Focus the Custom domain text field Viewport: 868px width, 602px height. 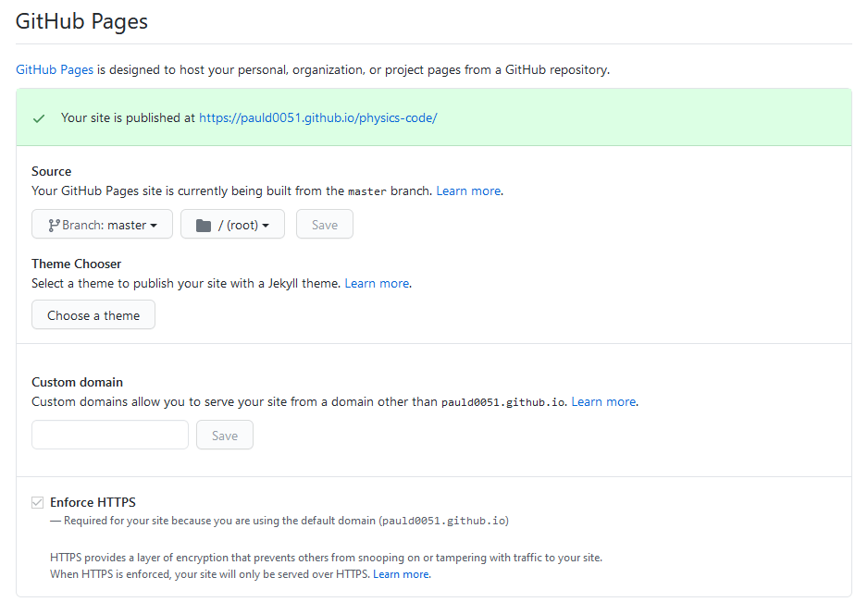point(110,435)
